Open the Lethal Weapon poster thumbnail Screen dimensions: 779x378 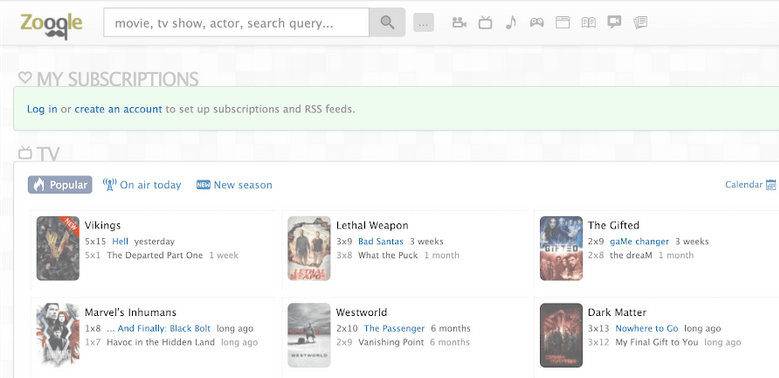pyautogui.click(x=309, y=248)
